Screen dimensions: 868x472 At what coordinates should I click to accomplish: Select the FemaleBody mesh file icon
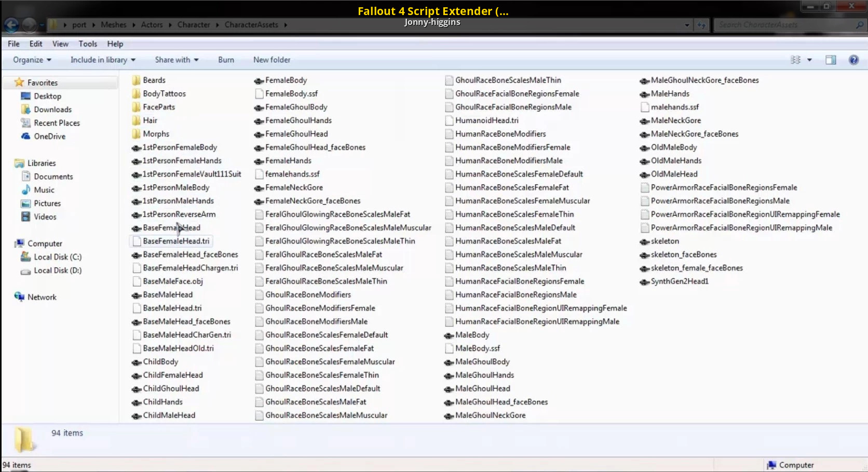259,80
